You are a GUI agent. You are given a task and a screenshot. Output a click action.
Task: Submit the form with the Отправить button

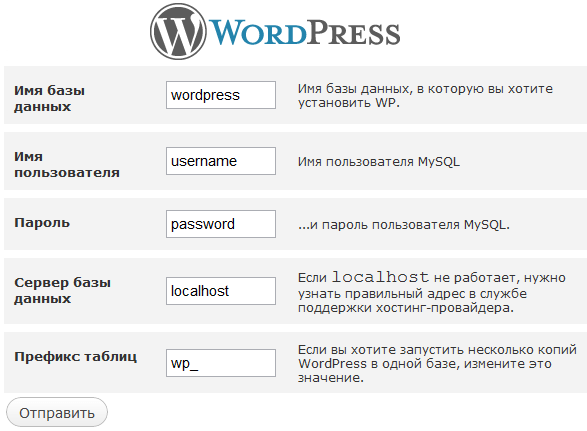pos(57,412)
